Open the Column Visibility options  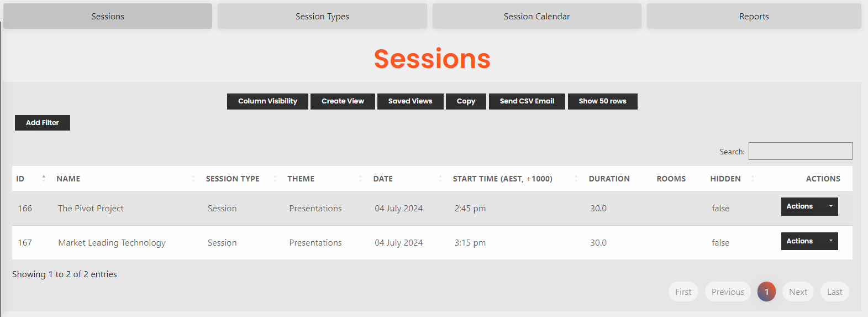(x=267, y=101)
